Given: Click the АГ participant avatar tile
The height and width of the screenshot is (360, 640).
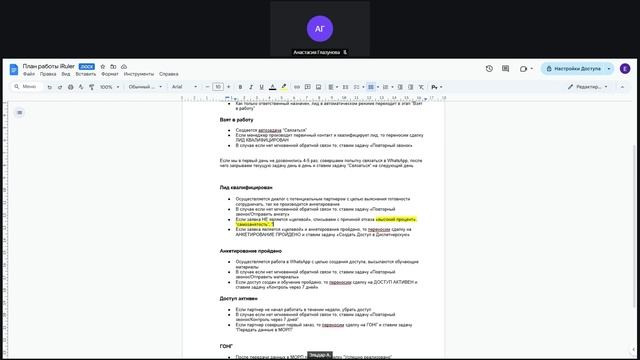Looking at the screenshot, I should coord(320,29).
